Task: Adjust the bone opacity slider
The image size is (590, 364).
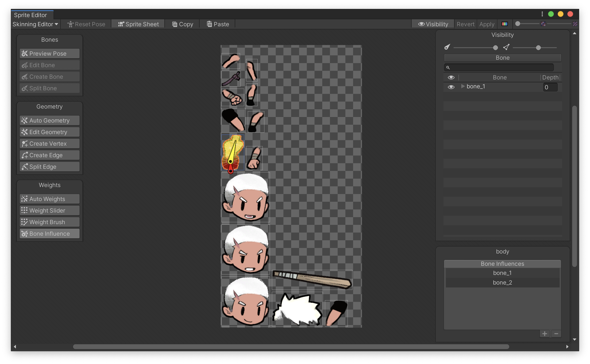Action: pos(496,47)
